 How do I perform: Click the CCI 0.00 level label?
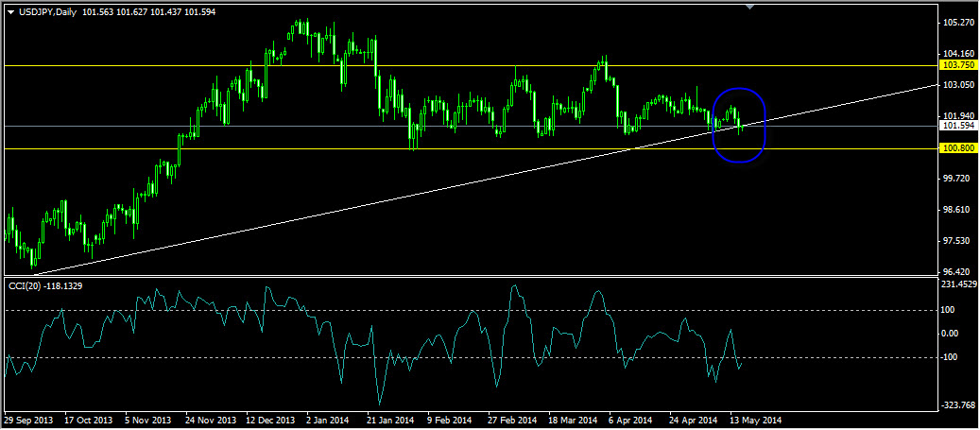(952, 334)
